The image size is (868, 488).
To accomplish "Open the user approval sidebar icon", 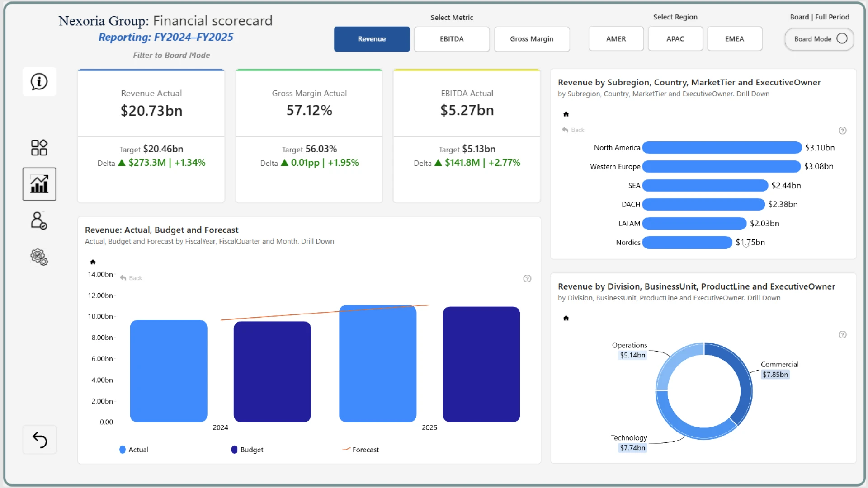I will 39,221.
